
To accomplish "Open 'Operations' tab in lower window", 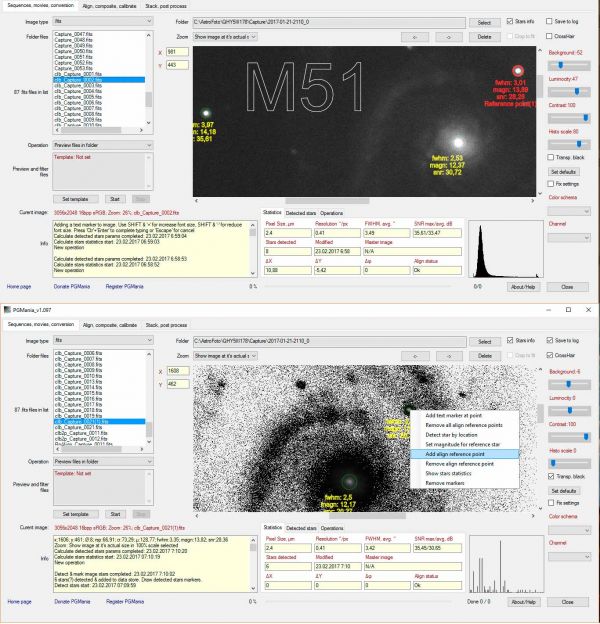I will tap(332, 528).
